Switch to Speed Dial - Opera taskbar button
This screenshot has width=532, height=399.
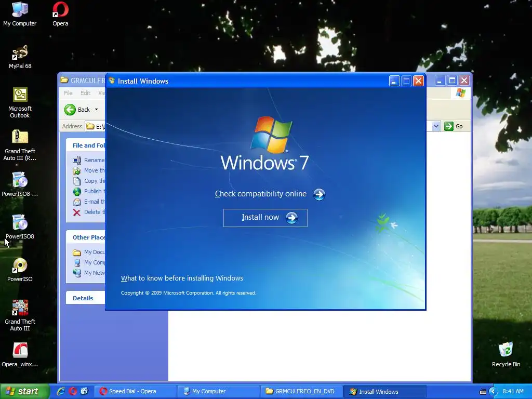(136, 392)
